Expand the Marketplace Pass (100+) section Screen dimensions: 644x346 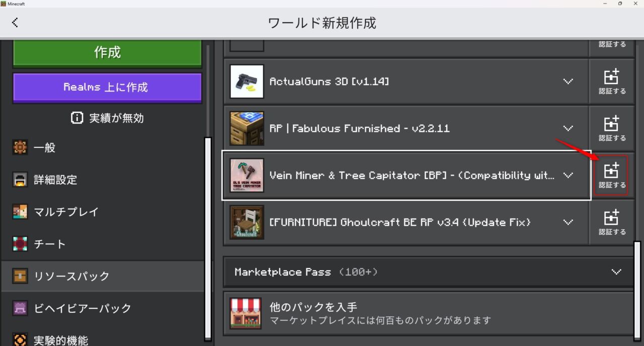[616, 272]
